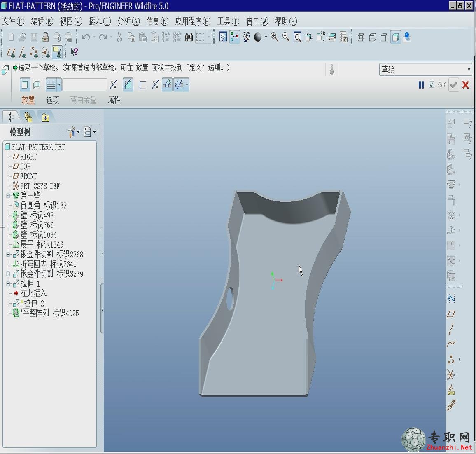Open the 选项 panel tab

point(53,100)
